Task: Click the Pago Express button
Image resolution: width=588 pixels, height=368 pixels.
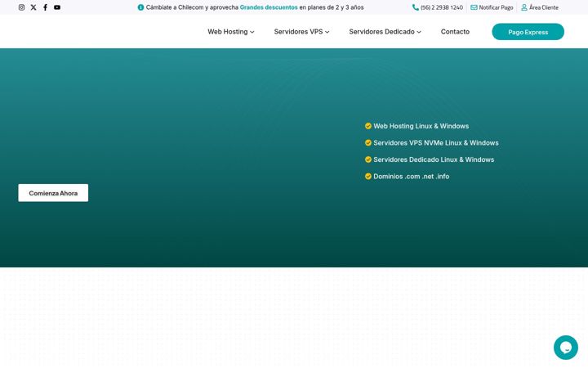Action: point(528,32)
